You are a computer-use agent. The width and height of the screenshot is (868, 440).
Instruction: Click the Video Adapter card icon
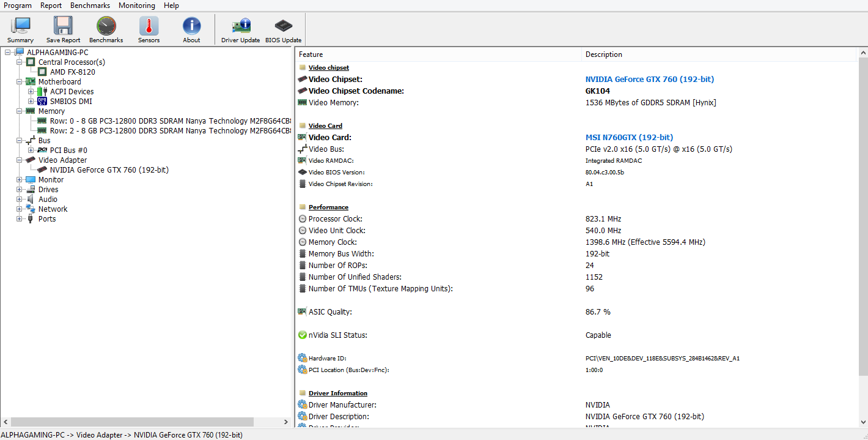pyautogui.click(x=31, y=160)
